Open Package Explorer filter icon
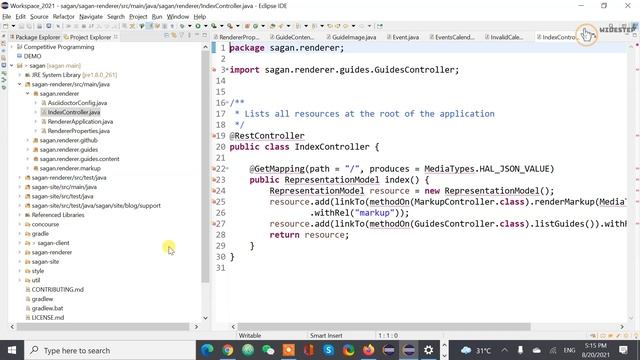The image size is (640, 360). click(x=182, y=37)
